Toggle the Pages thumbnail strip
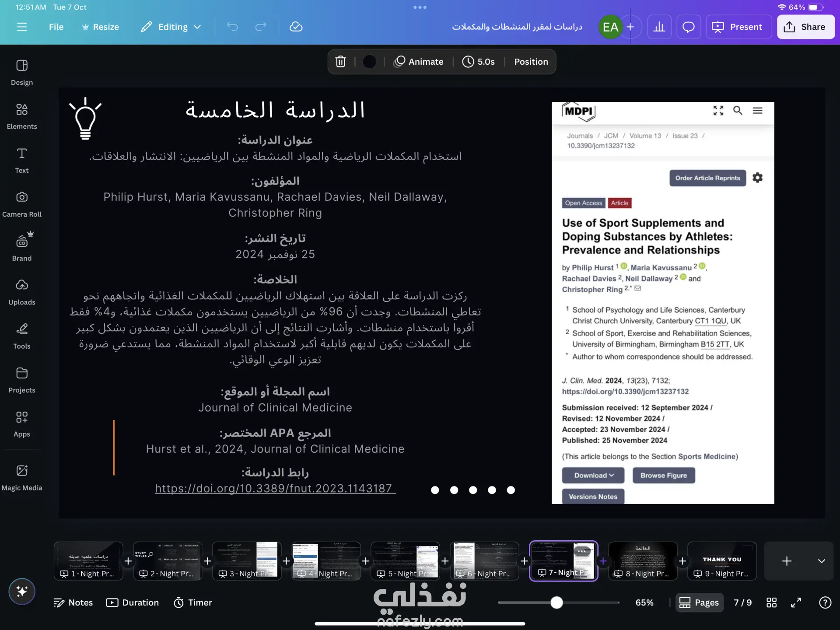Image resolution: width=840 pixels, height=630 pixels. click(x=699, y=602)
